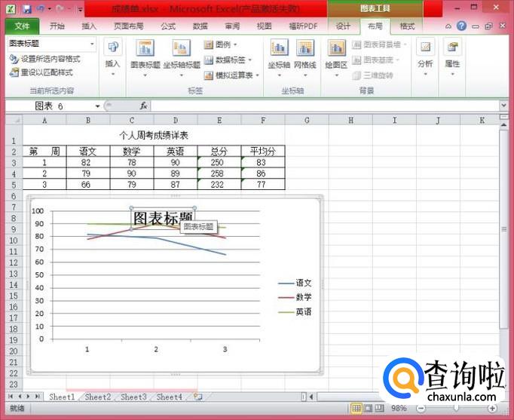Expand the Name Box dropdown arrow
514x420 pixels.
click(x=97, y=106)
